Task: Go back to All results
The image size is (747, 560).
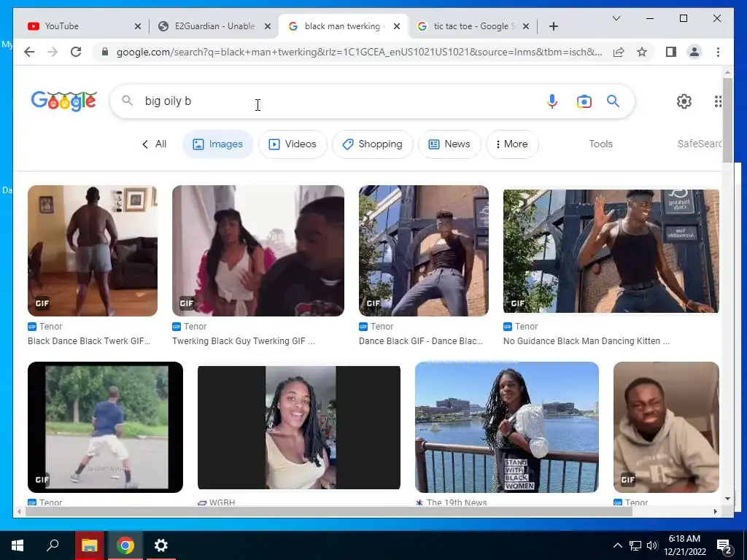Action: coord(155,144)
